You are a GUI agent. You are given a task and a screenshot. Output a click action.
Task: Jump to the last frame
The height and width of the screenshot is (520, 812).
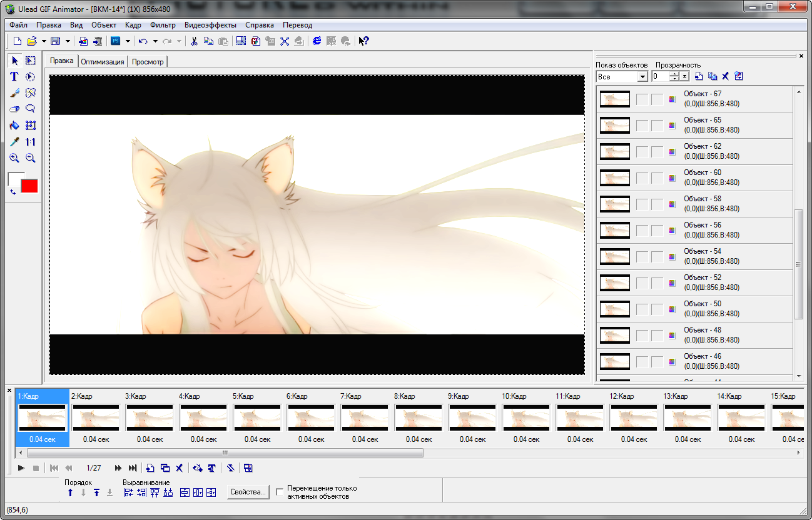[133, 467]
